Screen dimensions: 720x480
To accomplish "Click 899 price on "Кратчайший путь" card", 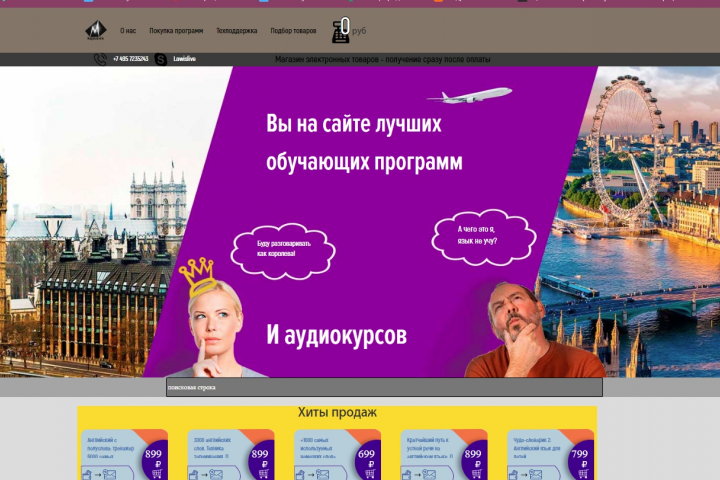I will pos(472,454).
